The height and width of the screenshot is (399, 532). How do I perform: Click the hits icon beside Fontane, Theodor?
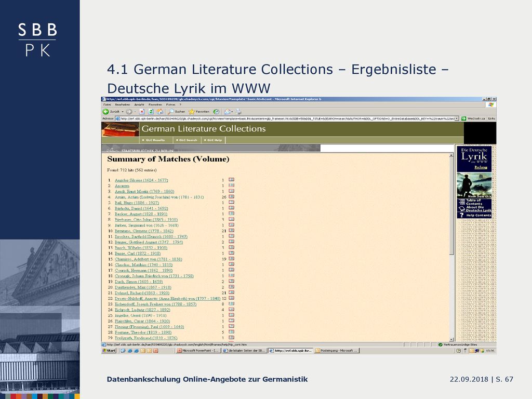(x=231, y=332)
